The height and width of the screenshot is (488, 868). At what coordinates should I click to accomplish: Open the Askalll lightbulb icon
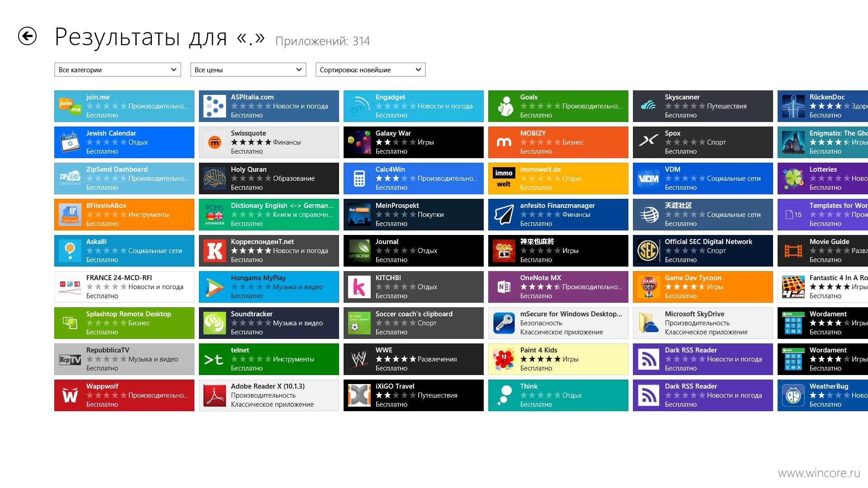pyautogui.click(x=70, y=251)
